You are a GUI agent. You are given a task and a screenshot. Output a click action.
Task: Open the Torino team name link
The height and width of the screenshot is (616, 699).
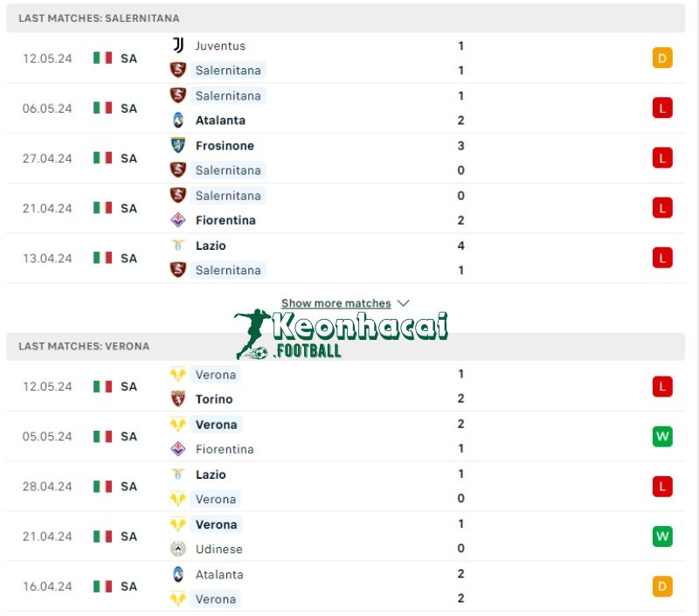click(x=214, y=398)
